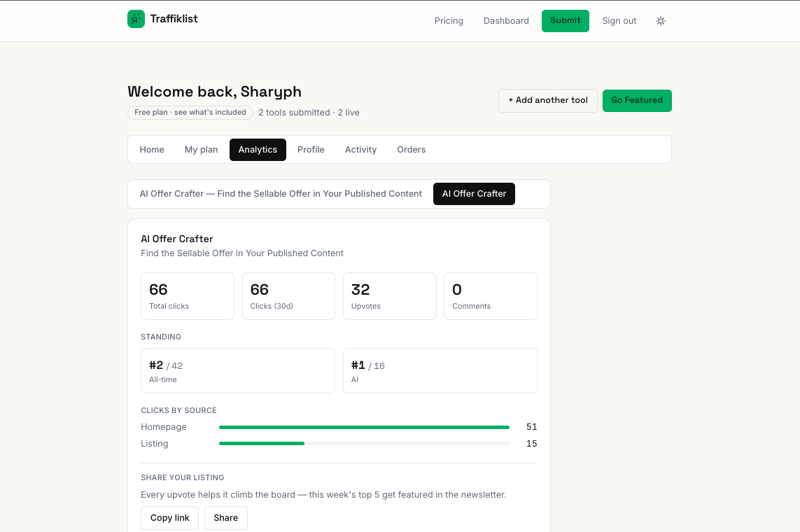Click '2 tools submitted · 2 live' text
Image resolution: width=800 pixels, height=532 pixels.
tap(309, 112)
